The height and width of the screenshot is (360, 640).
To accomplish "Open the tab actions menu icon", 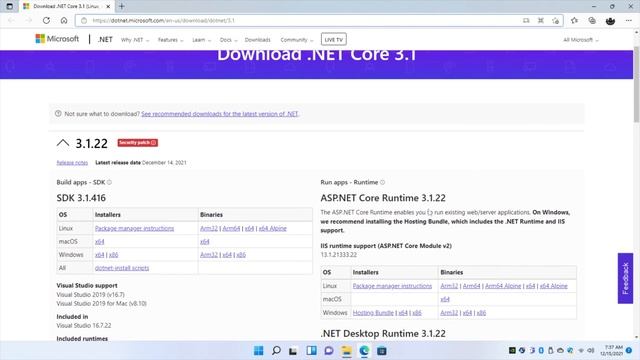I will click(x=9, y=6).
